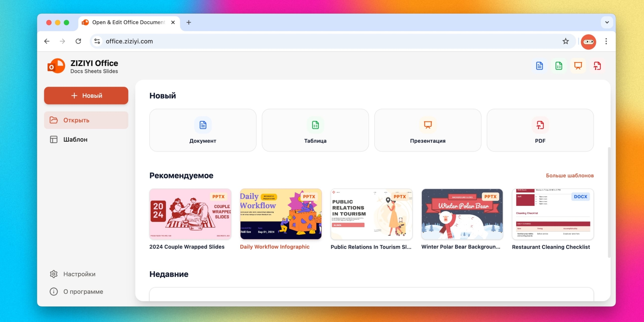Image resolution: width=644 pixels, height=322 pixels.
Task: Click the blue document icon in header
Action: click(539, 66)
